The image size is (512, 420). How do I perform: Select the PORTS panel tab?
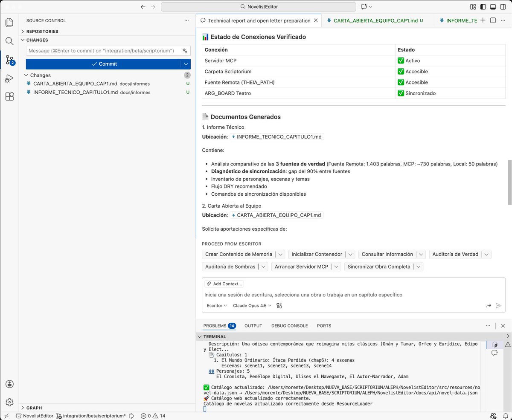(x=324, y=326)
